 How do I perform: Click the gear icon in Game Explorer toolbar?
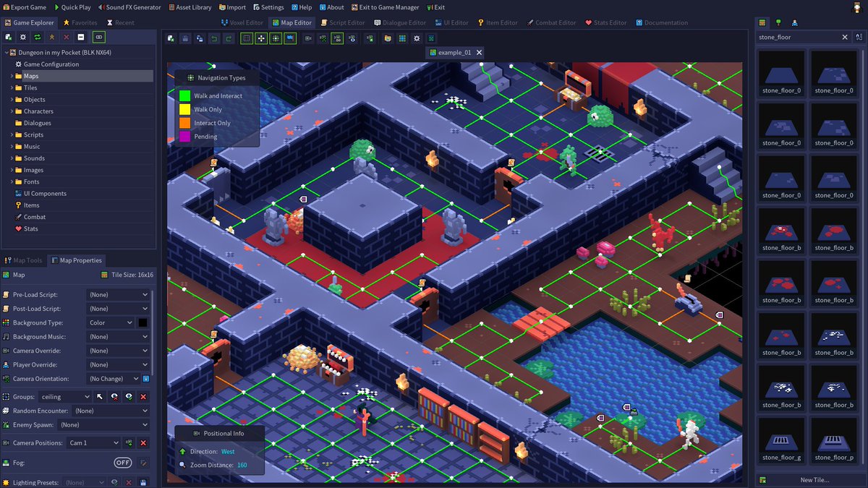[23, 37]
